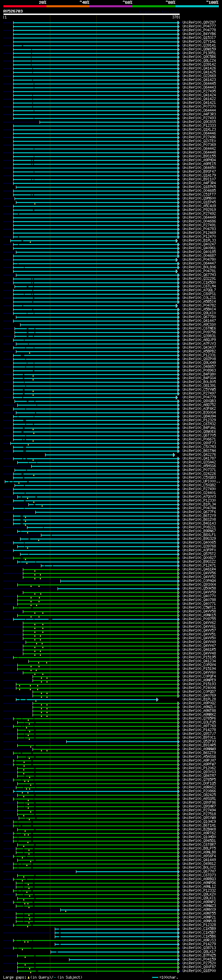This screenshot has width=222, height=980.
Task: Select UniRef100_P14279 label
Action: pyautogui.click(x=199, y=945)
